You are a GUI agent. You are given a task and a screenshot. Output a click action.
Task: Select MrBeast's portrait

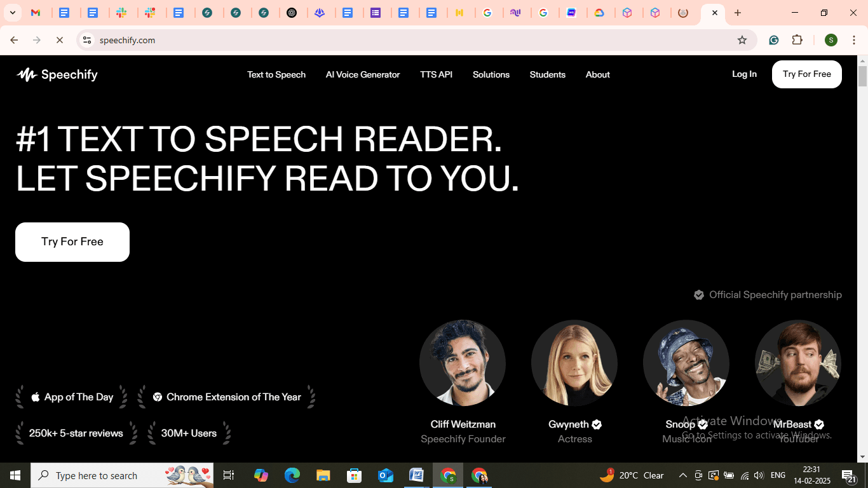(798, 363)
